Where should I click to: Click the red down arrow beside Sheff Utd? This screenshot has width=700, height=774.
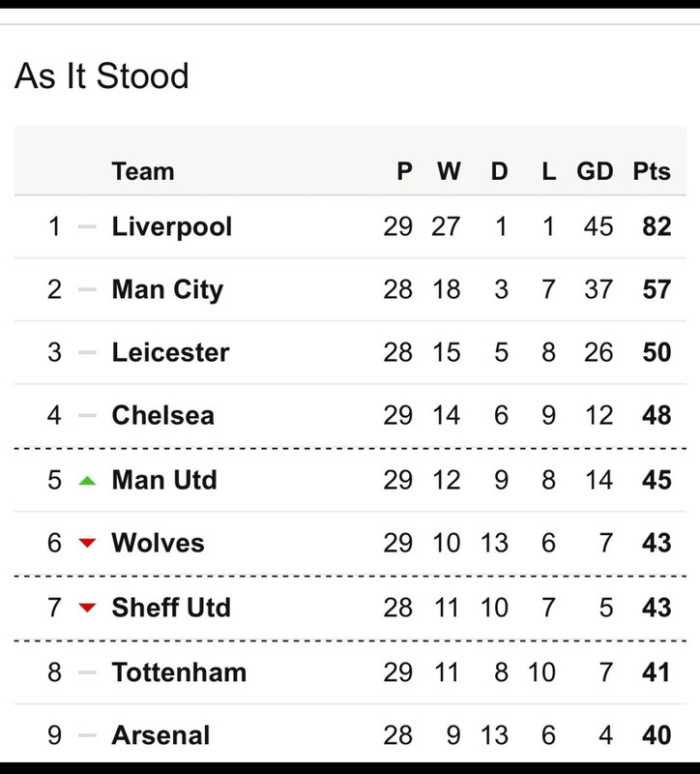[87, 608]
